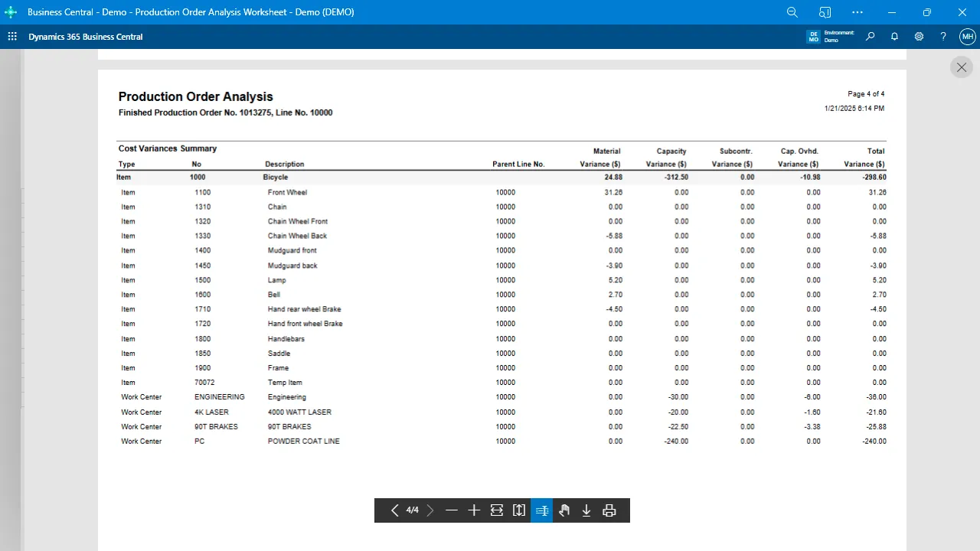
Task: Open the app launcher waffle menu
Action: click(x=12, y=37)
